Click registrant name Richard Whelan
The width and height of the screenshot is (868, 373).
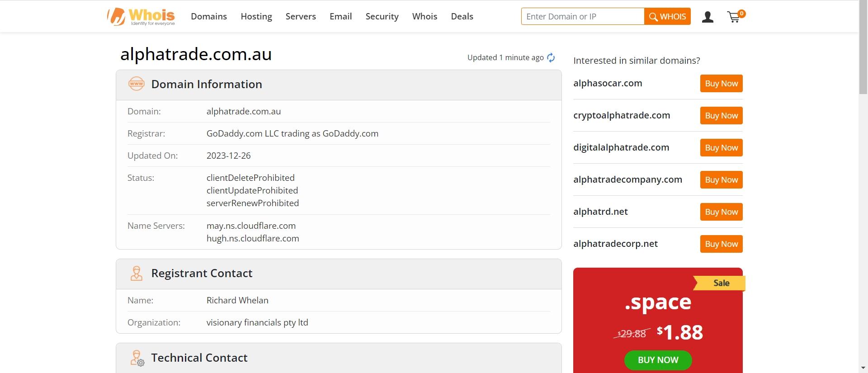coord(237,300)
